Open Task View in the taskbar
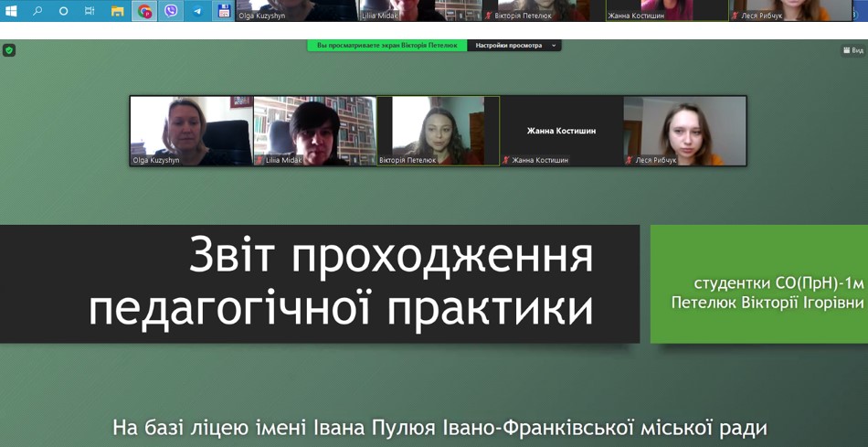The height and width of the screenshot is (447, 868). point(90,11)
